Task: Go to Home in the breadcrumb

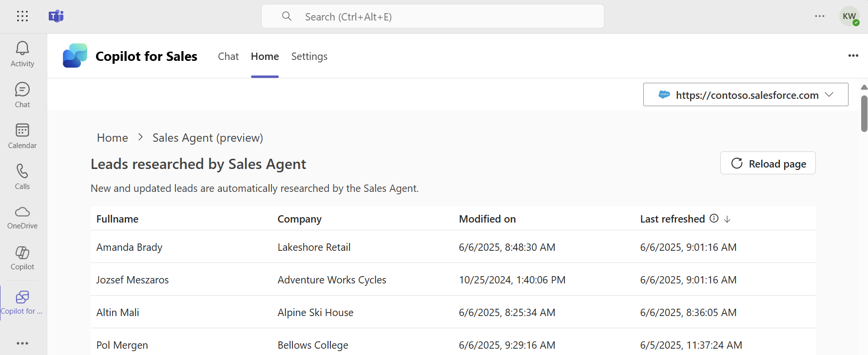Action: [113, 138]
